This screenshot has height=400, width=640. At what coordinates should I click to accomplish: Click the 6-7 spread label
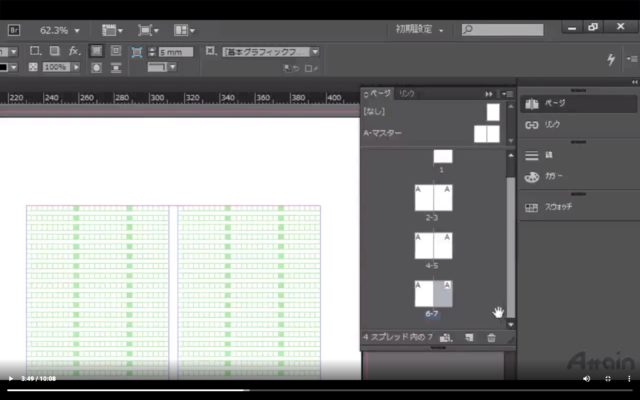coord(432,313)
